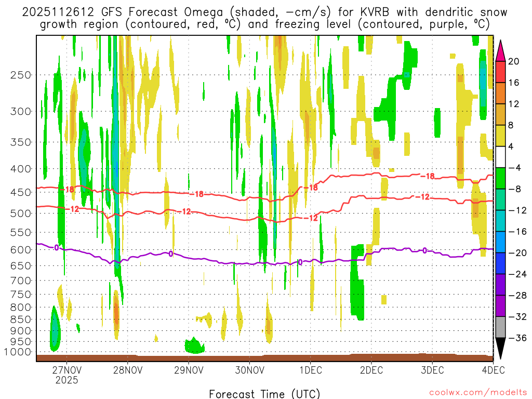The height and width of the screenshot is (399, 532).
Task: Click the 600 pressure level label
Action: tap(21, 250)
